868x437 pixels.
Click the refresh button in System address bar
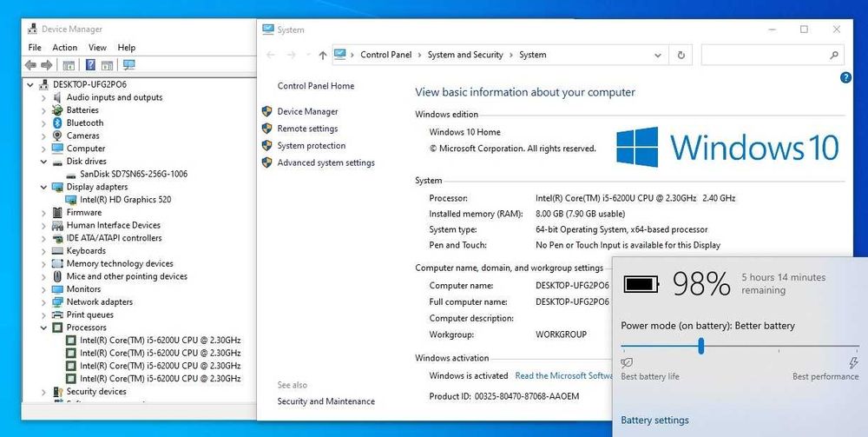click(681, 56)
